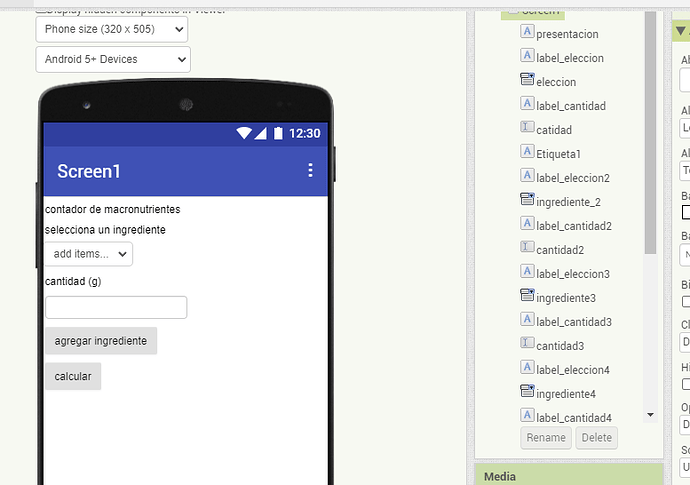Click the Wi-Fi icon in phone status bar
The height and width of the screenshot is (485, 690).
(244, 133)
